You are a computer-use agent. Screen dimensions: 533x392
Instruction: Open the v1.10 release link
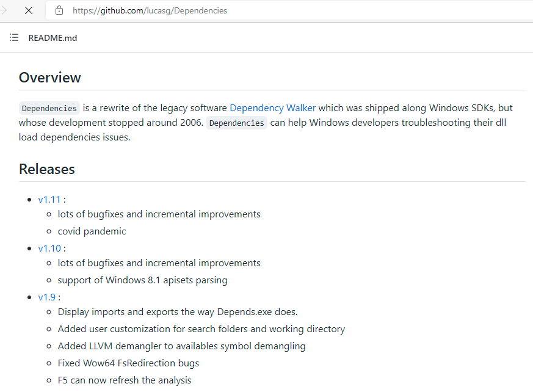click(49, 248)
